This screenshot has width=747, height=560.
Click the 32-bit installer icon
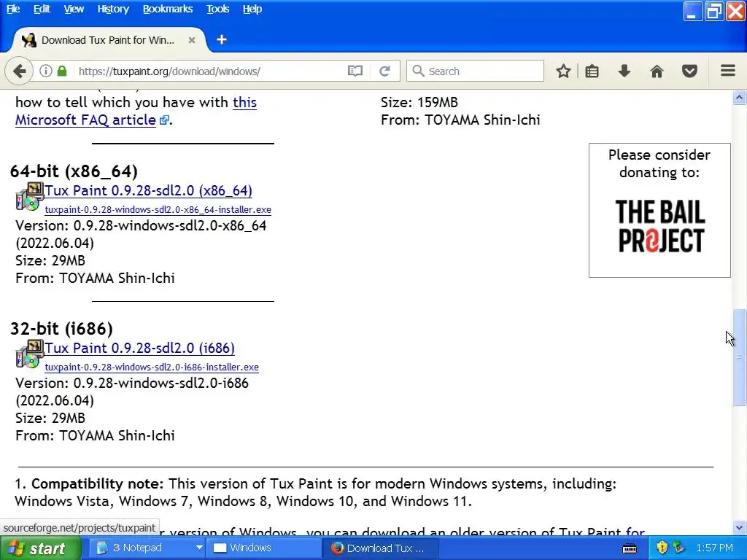coord(29,354)
